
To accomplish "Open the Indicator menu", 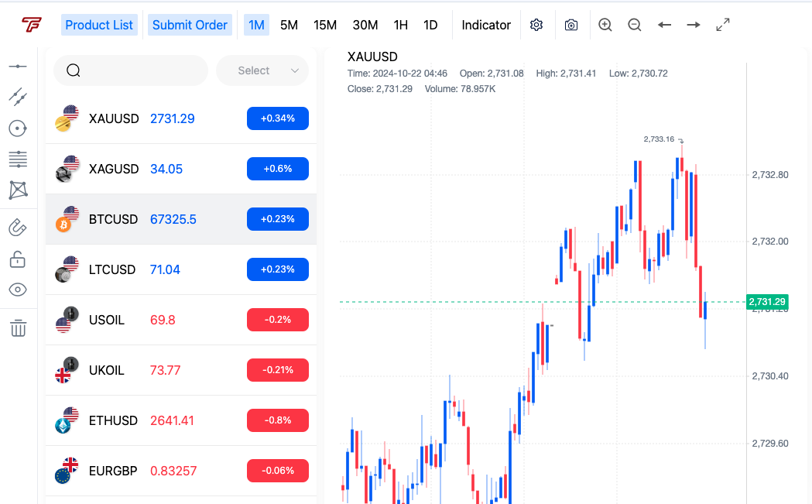I will tap(486, 25).
